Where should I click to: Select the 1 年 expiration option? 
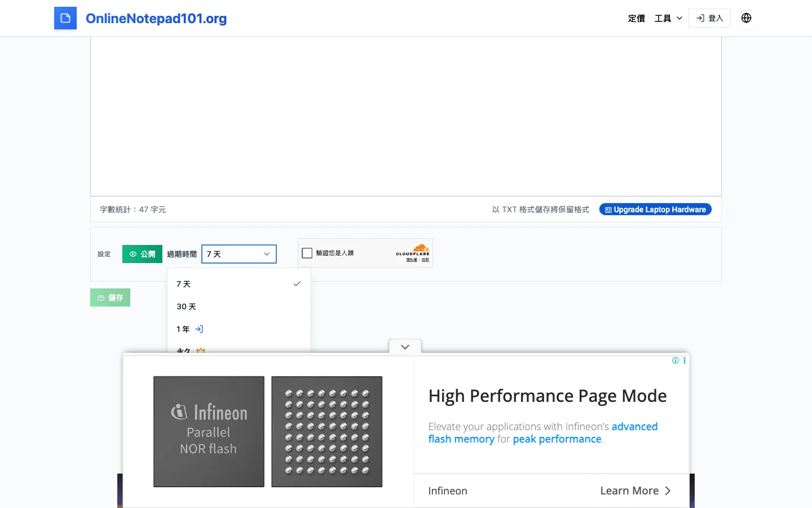tap(239, 329)
